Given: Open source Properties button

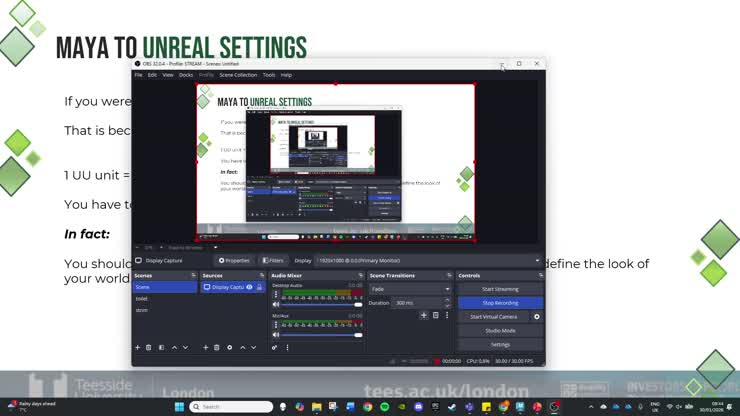Looking at the screenshot, I should 234,261.
